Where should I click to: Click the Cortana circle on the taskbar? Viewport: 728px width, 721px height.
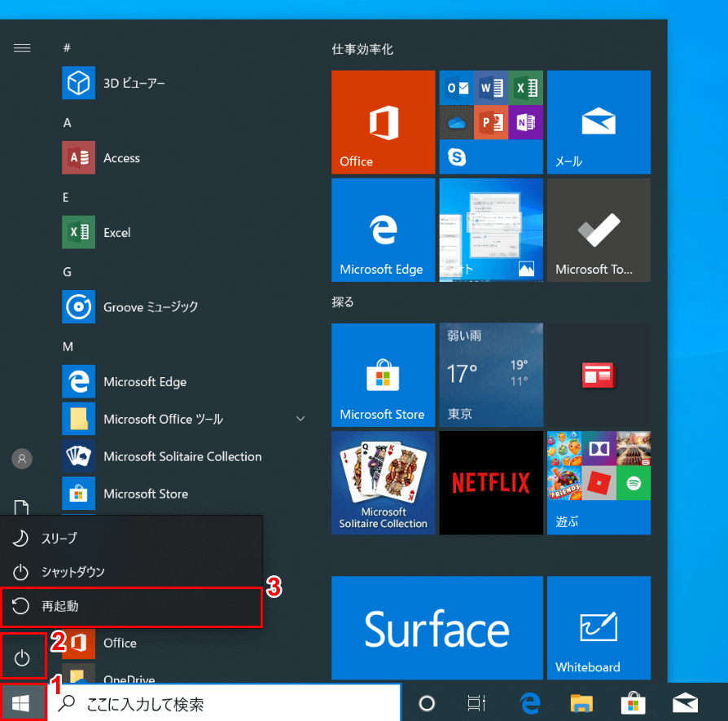coord(427,703)
